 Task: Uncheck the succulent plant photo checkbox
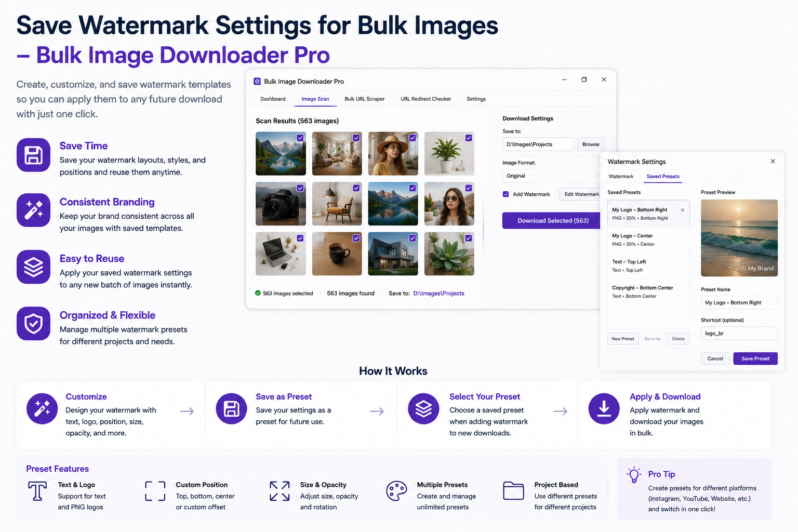click(469, 238)
